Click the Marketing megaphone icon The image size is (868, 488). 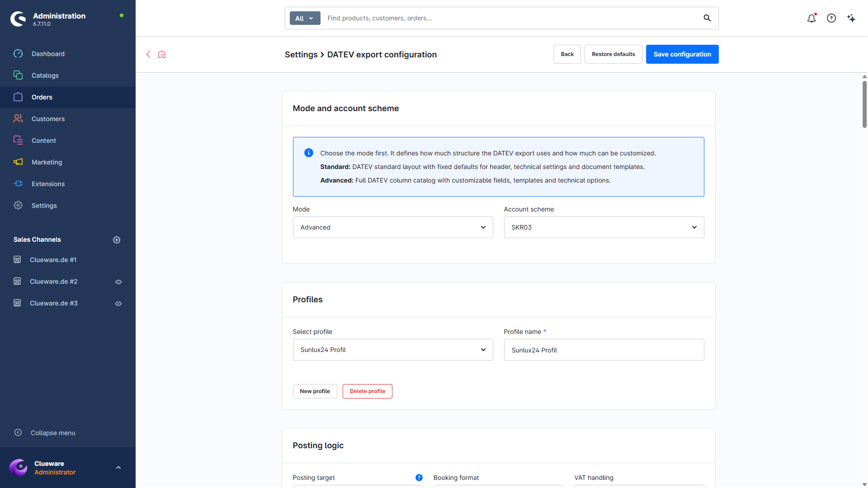[x=18, y=162]
